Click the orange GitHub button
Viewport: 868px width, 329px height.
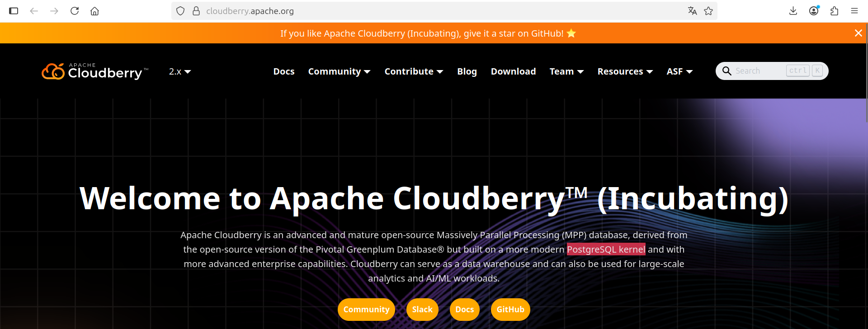[510, 310]
